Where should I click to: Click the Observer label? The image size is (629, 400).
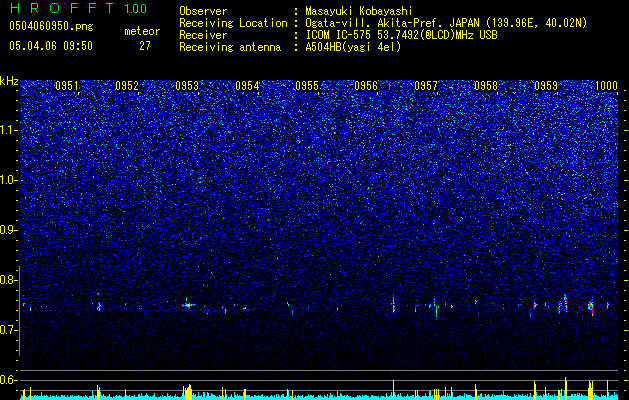click(x=203, y=11)
